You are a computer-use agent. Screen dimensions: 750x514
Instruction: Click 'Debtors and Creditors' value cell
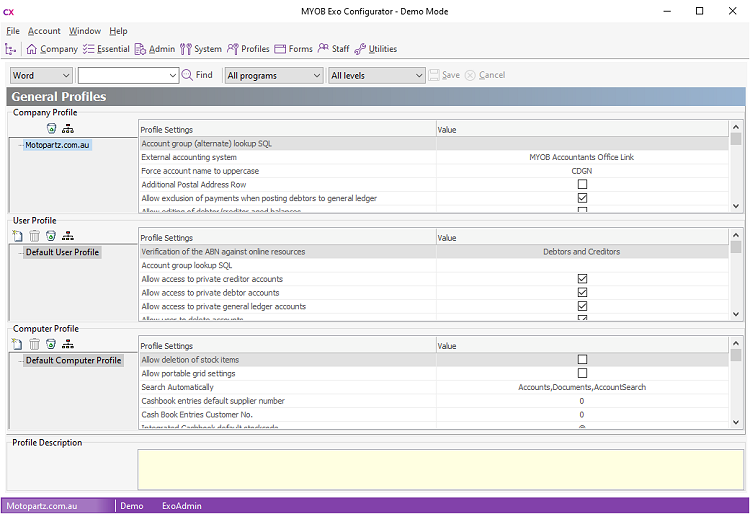pyautogui.click(x=582, y=252)
